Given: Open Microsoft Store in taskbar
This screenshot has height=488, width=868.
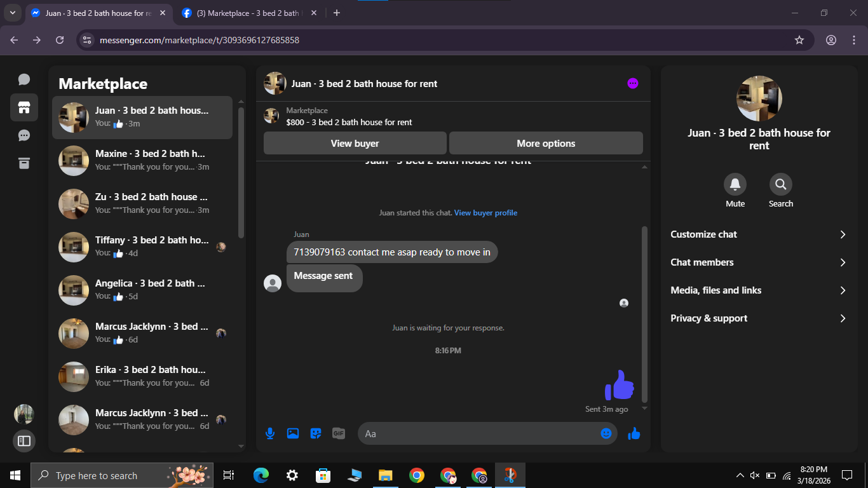Looking at the screenshot, I should [323, 475].
